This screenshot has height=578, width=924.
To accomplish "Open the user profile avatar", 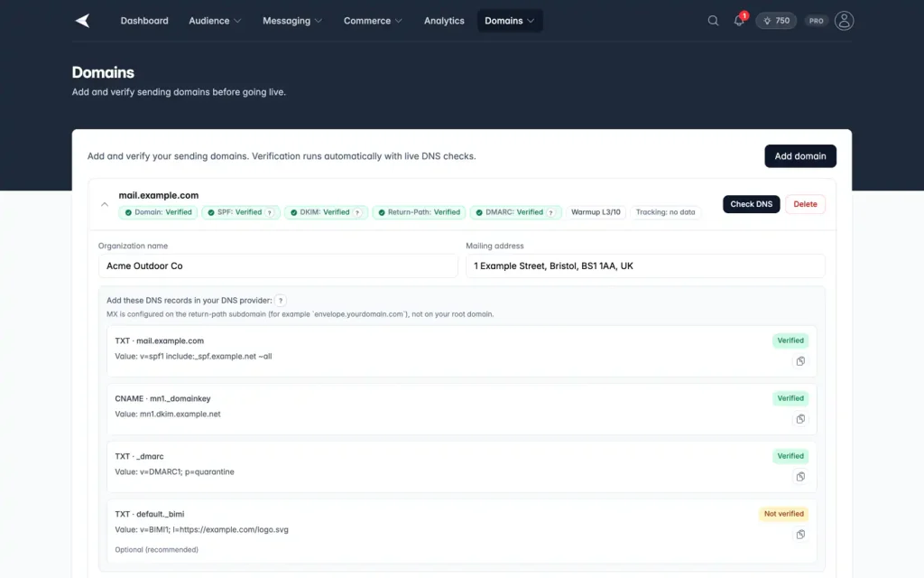I will point(844,21).
